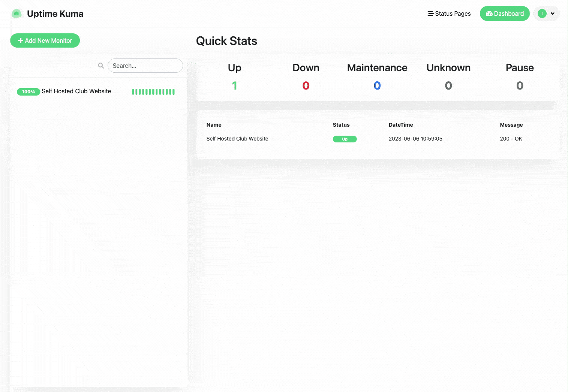Click the Status column header
568x392 pixels.
click(x=341, y=125)
